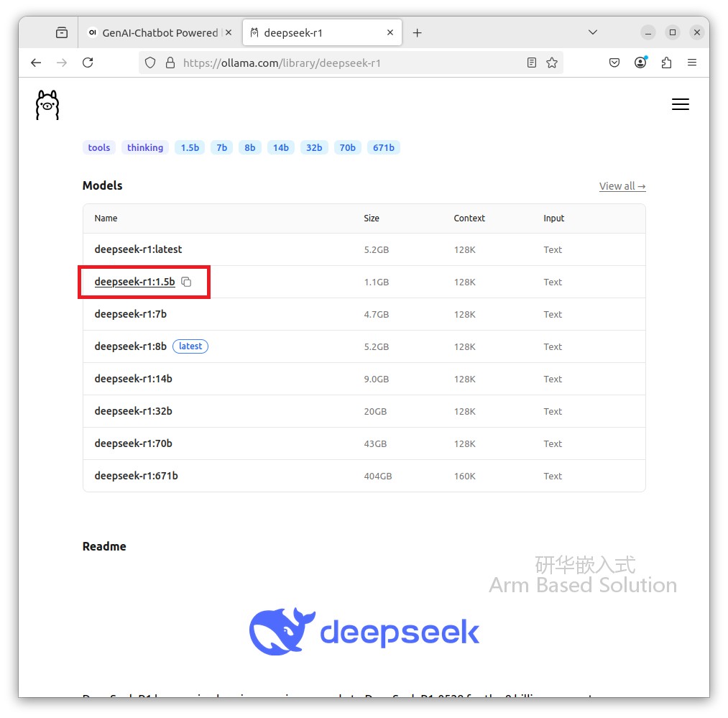Open the deepseek-r1:1.5b model link

(134, 282)
